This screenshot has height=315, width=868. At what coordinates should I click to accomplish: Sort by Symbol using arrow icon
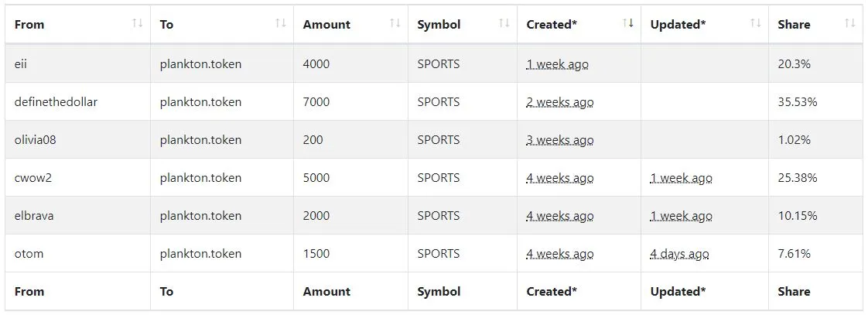click(x=504, y=23)
